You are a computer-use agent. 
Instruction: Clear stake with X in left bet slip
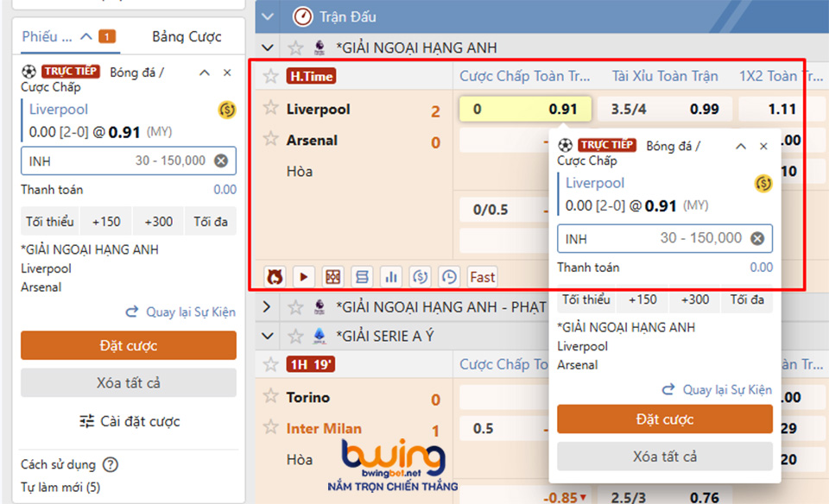coord(221,161)
